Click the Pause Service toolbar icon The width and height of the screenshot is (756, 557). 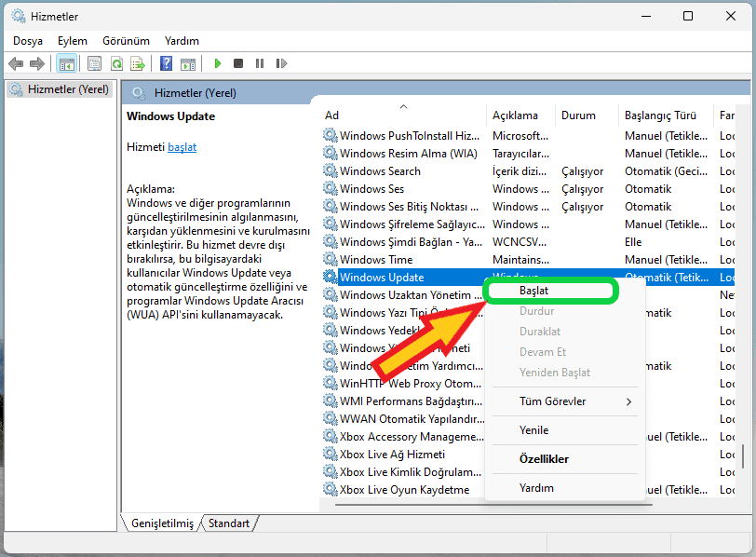260,63
